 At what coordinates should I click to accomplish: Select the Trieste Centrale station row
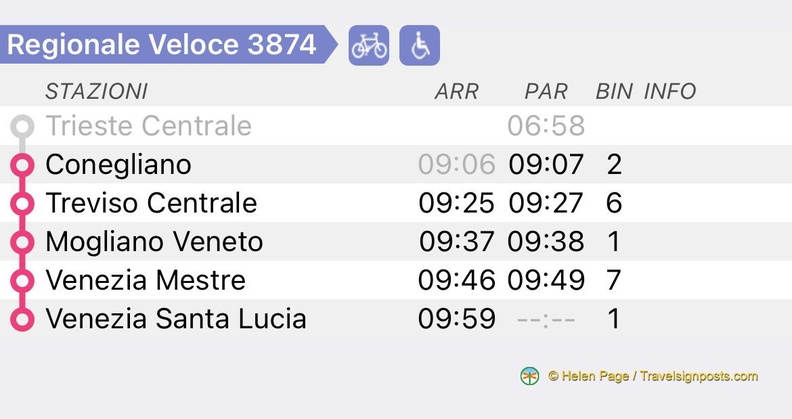tap(148, 127)
